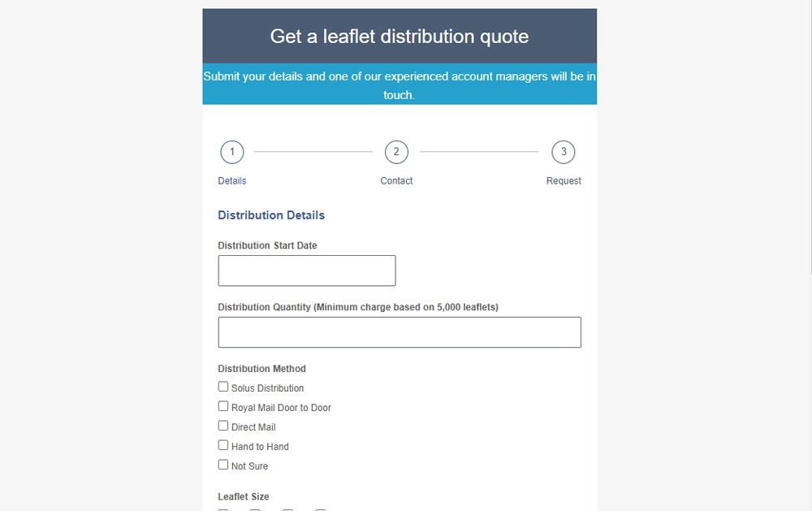812x511 pixels.
Task: Click the Distribution Quantity input box
Action: tap(399, 331)
